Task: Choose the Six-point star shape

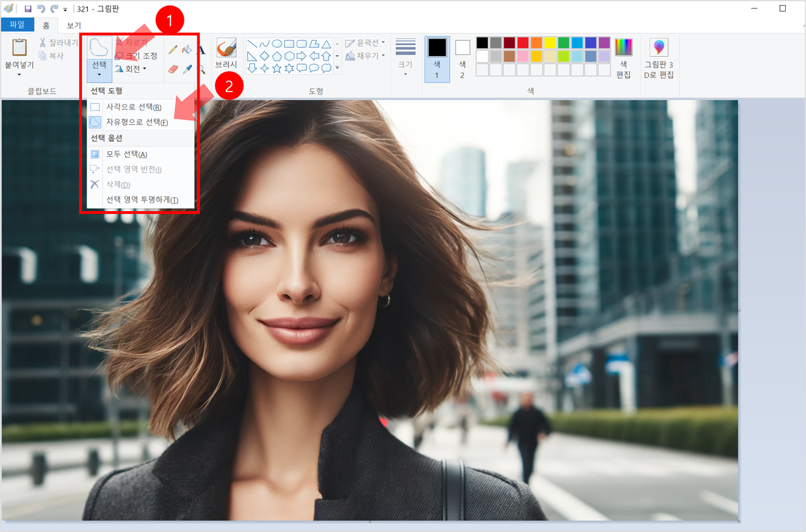Action: click(289, 68)
